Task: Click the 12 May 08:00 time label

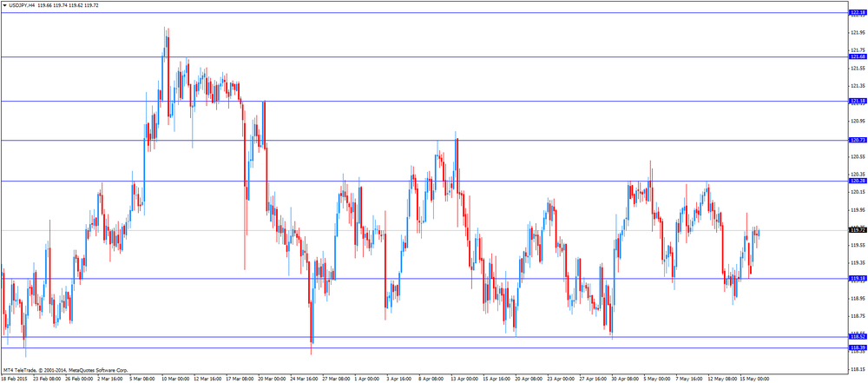Action: point(720,380)
